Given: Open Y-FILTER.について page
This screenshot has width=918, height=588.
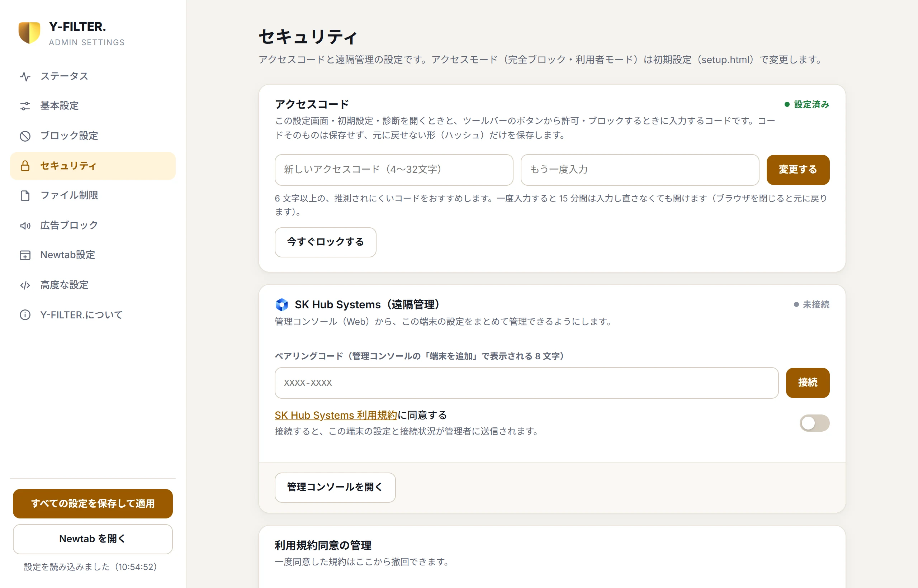Looking at the screenshot, I should coord(93,315).
